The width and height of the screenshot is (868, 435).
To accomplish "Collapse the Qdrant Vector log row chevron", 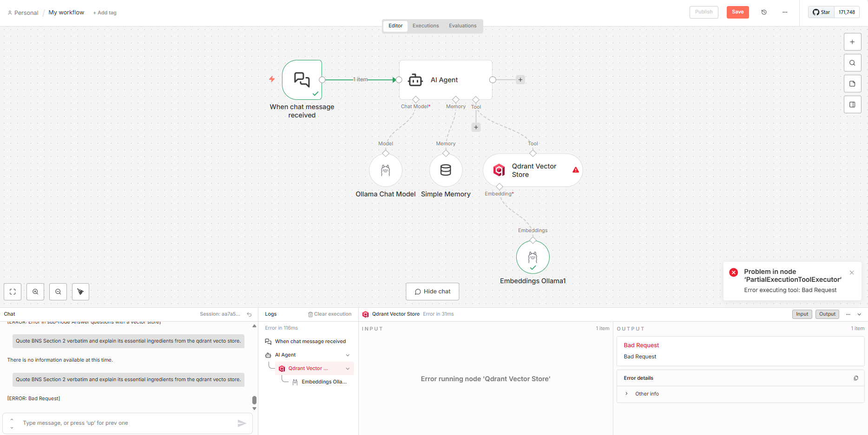I will 348,369.
